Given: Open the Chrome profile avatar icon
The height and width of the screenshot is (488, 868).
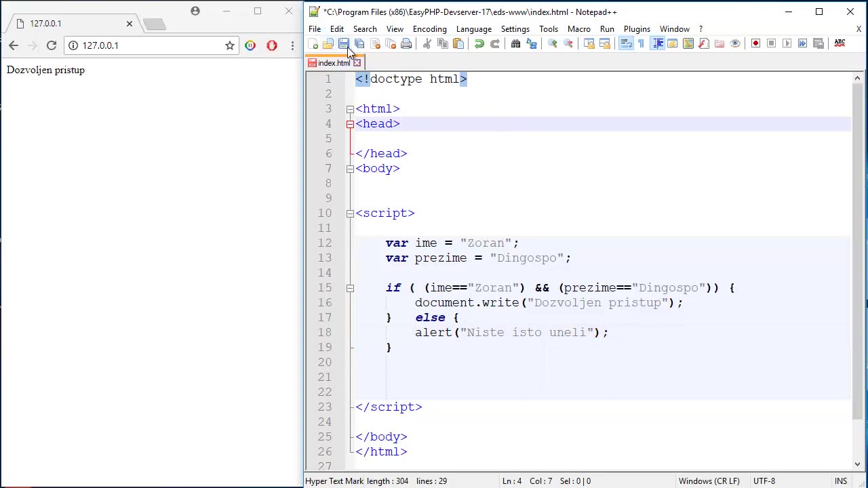Looking at the screenshot, I should (195, 11).
